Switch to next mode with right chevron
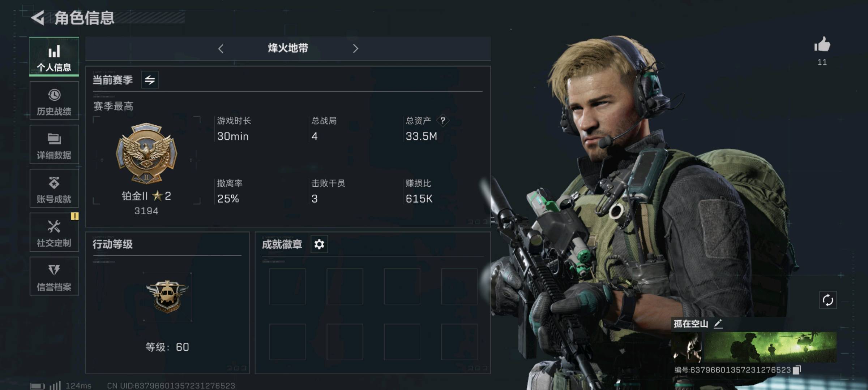The width and height of the screenshot is (868, 390). (355, 48)
